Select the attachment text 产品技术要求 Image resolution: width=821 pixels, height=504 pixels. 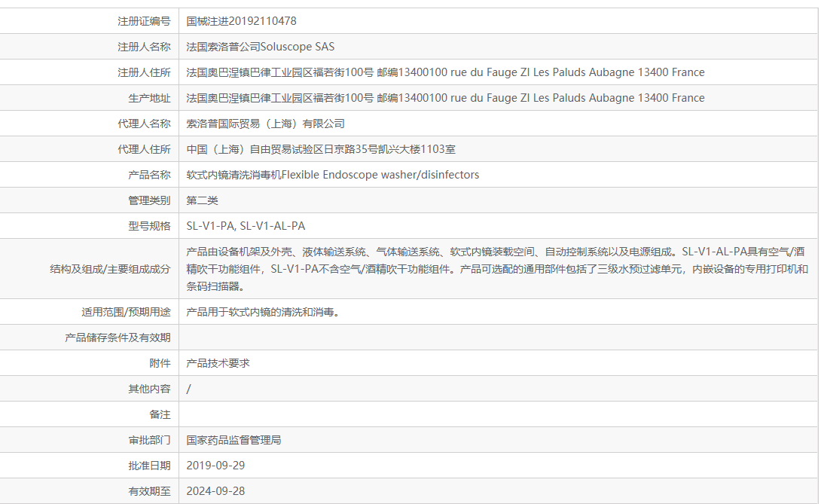pyautogui.click(x=218, y=362)
